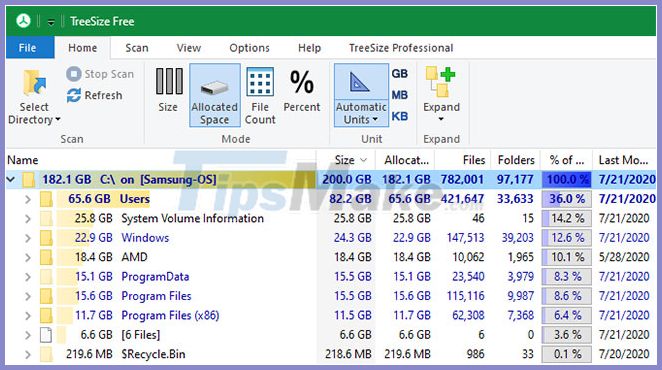Expand the [6 Files] entry
This screenshot has width=662, height=370.
28,335
